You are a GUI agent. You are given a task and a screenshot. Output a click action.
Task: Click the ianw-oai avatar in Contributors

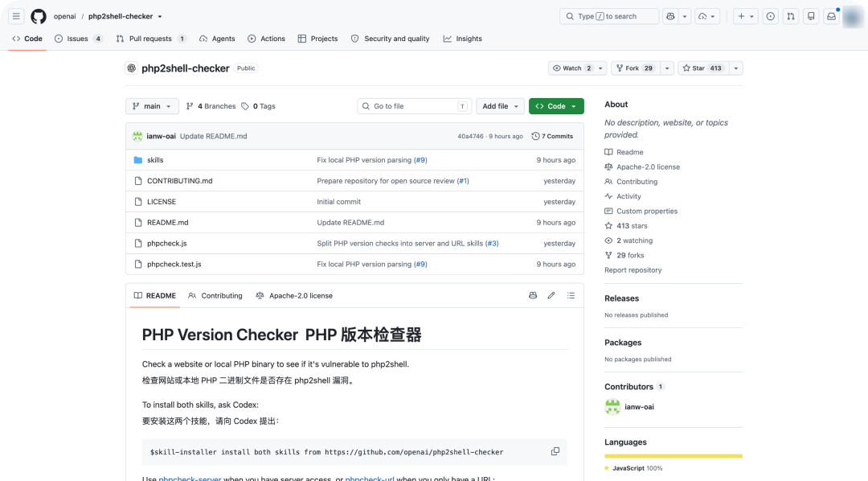click(x=612, y=407)
